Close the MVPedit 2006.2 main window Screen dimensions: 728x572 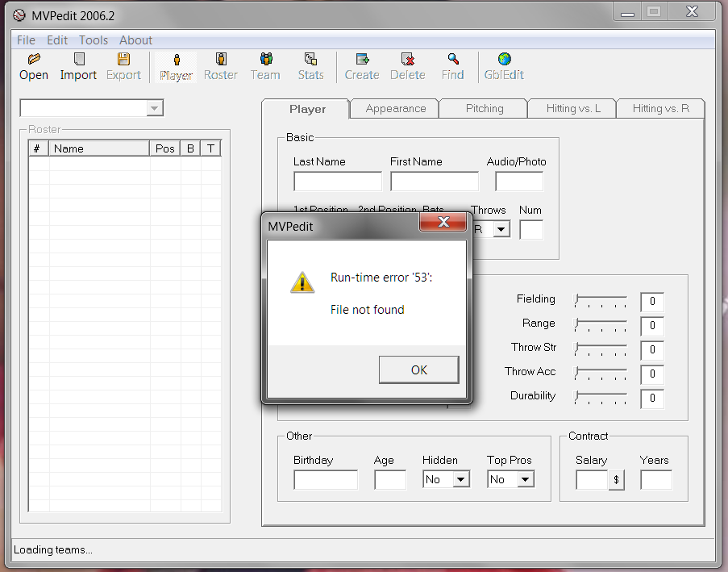pos(692,11)
